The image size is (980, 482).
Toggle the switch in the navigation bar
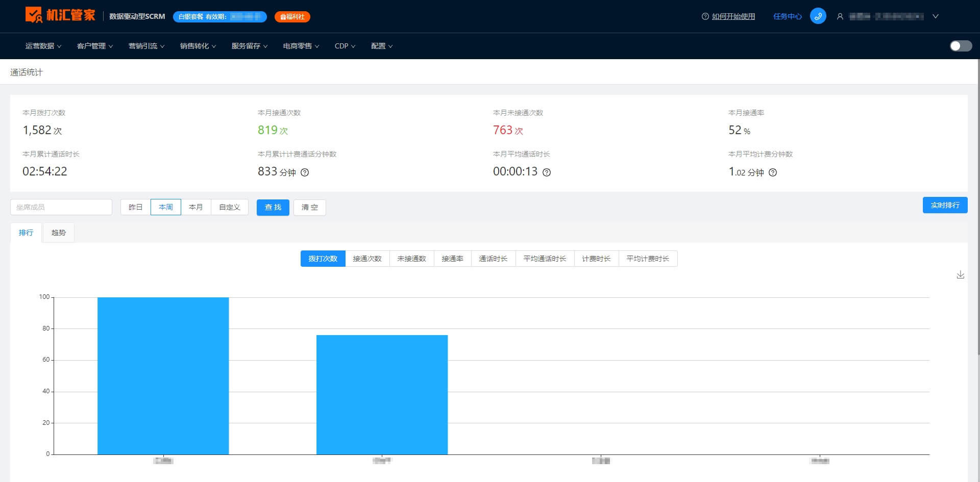click(961, 46)
